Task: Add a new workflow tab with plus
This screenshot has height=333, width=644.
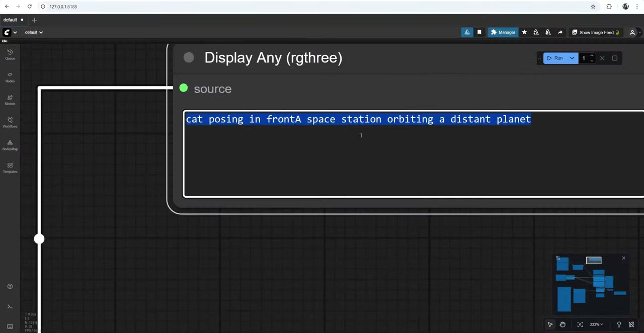Action: pyautogui.click(x=34, y=20)
